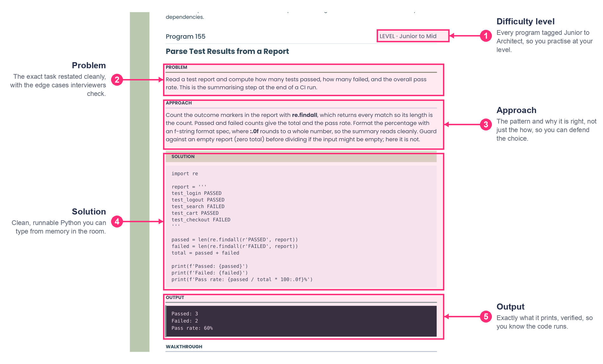Select the "test_checkout FAILED" line
Viewport: 603px width, 364px height.
[201, 220]
